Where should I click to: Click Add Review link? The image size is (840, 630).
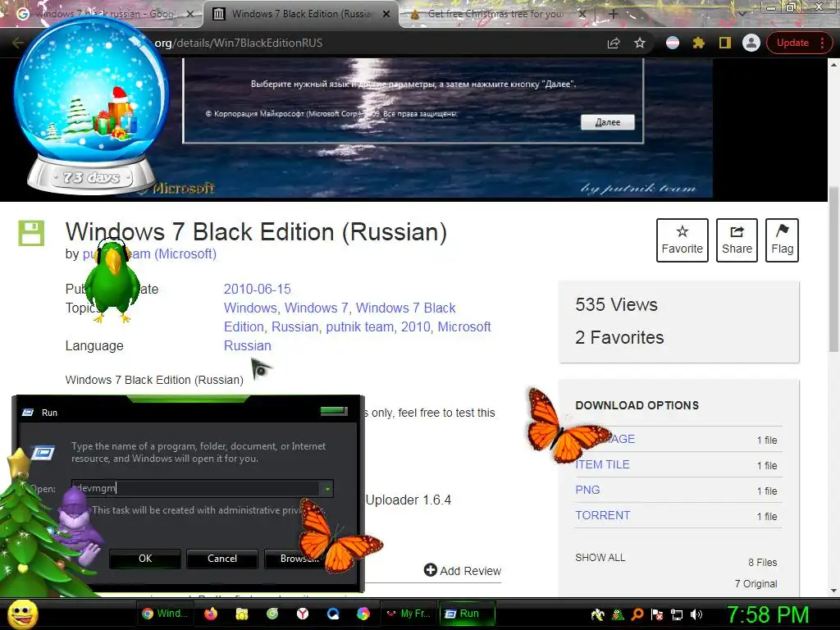point(463,571)
